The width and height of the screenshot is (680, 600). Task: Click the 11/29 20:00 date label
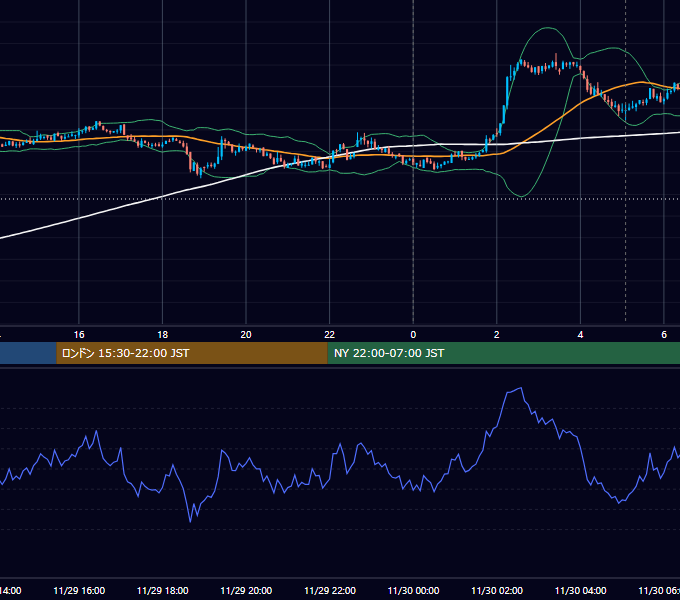[x=246, y=590]
